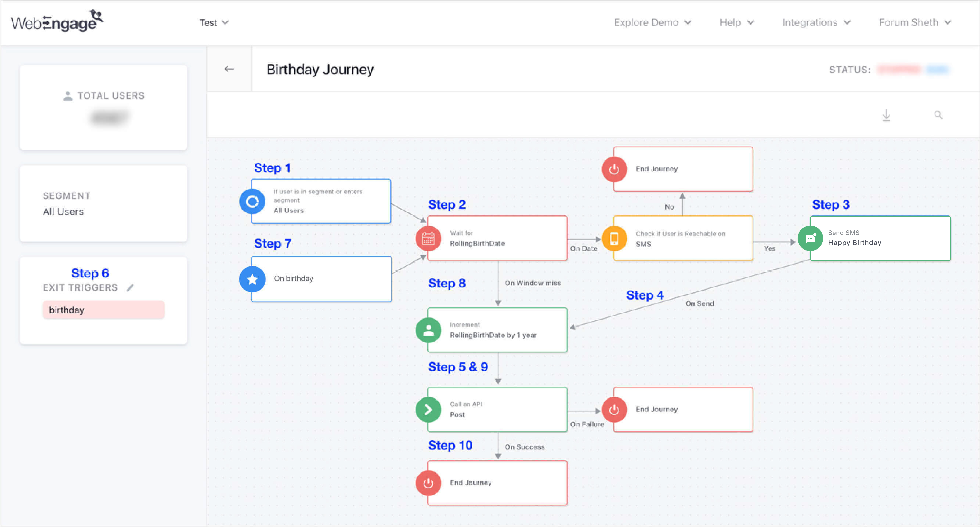Click the Total Users person icon

(x=68, y=96)
